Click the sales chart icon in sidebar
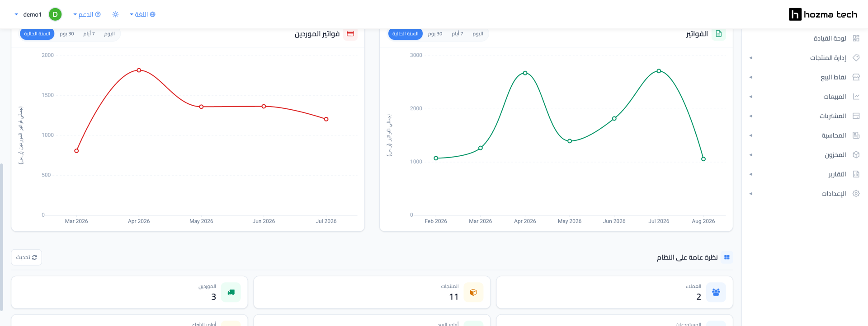Viewport: 868px width, 326px height. coord(856,97)
